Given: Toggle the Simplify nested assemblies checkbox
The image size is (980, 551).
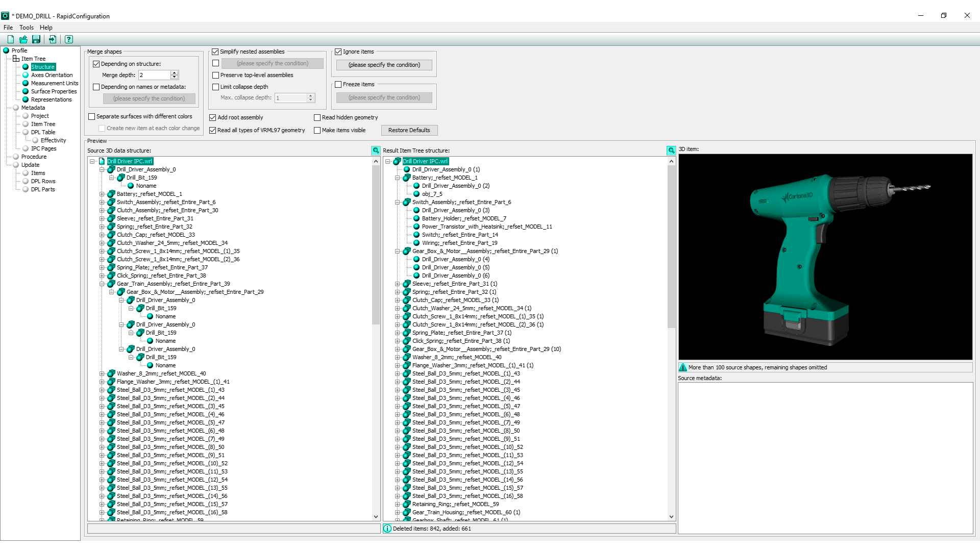Looking at the screenshot, I should tap(216, 52).
